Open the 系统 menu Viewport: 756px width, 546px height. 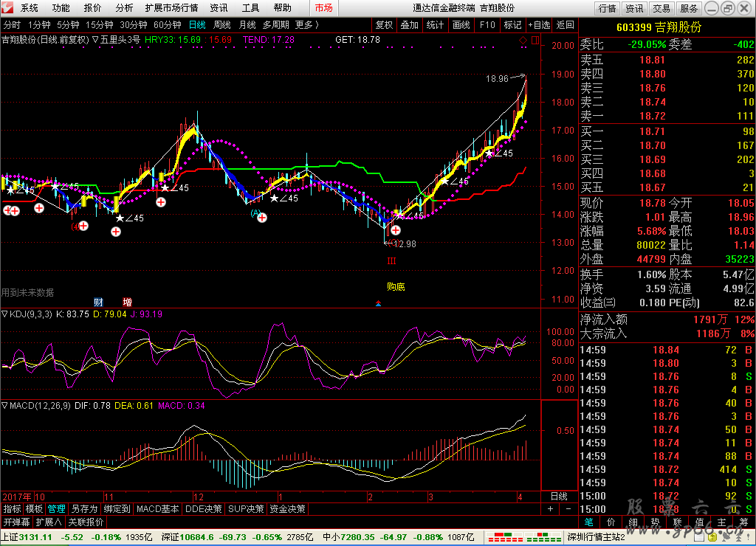[x=30, y=8]
